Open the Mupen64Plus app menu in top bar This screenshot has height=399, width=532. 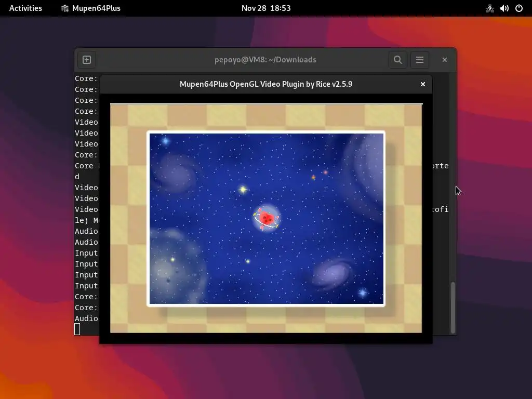(x=91, y=8)
